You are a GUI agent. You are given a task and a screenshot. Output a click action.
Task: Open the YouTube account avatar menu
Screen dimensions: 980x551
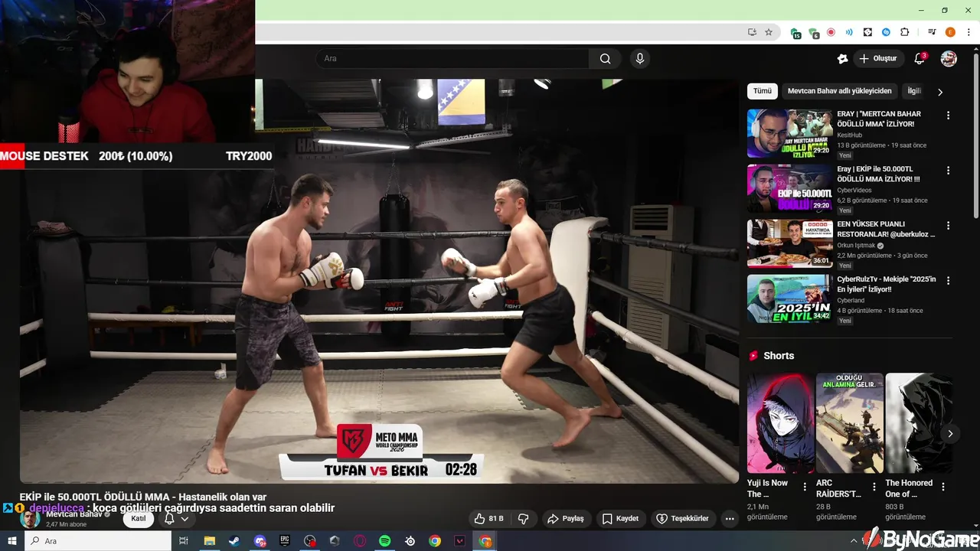coord(949,59)
